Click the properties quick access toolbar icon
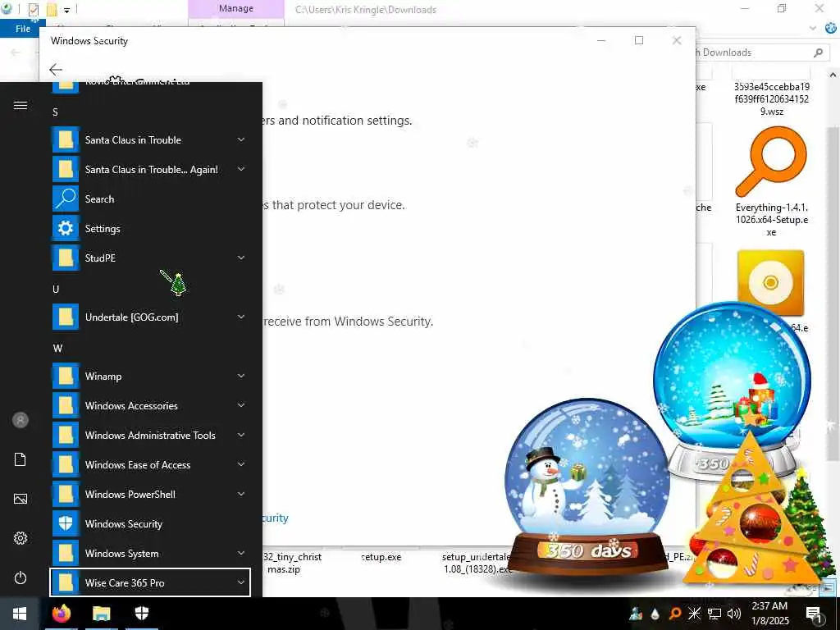This screenshot has width=840, height=630. pos(33,9)
